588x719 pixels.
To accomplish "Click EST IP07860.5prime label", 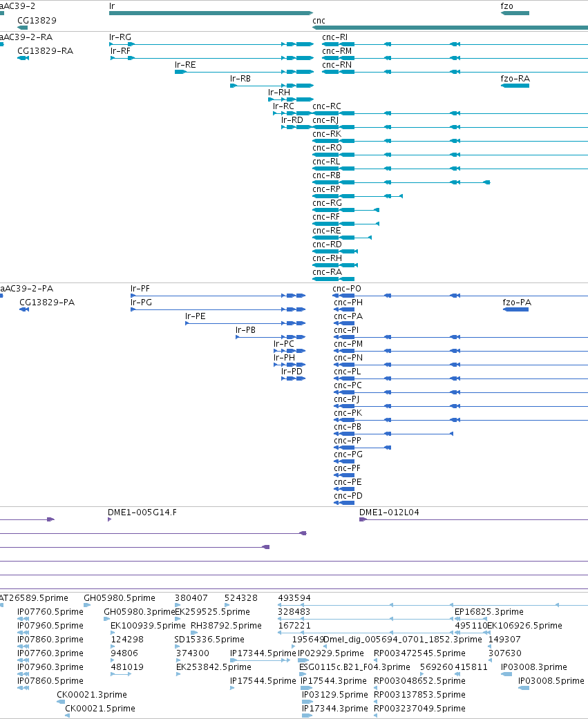I will [x=50, y=680].
